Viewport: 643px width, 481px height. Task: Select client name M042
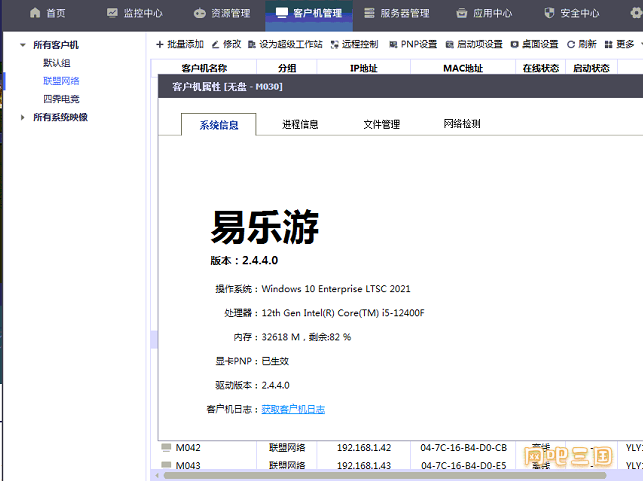click(188, 447)
